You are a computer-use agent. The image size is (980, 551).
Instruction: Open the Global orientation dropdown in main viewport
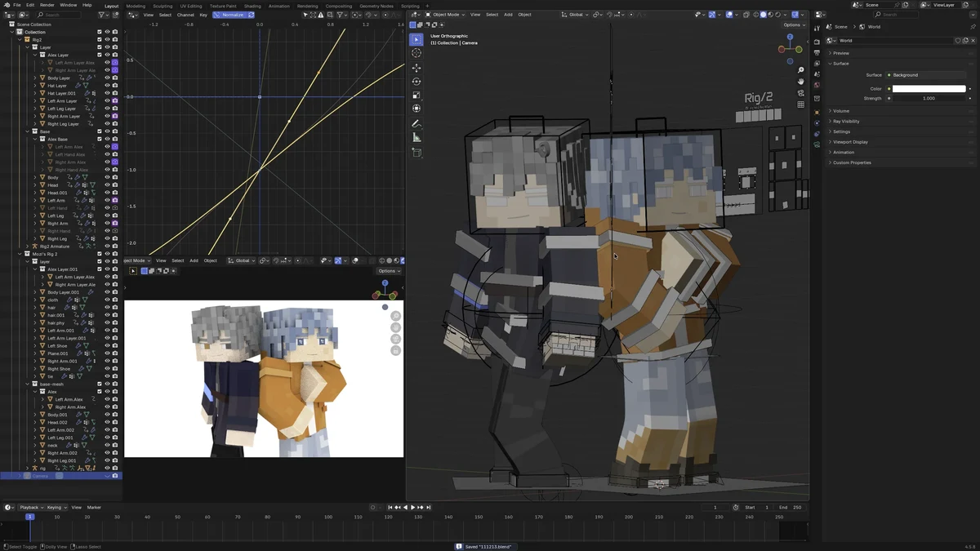tap(576, 15)
